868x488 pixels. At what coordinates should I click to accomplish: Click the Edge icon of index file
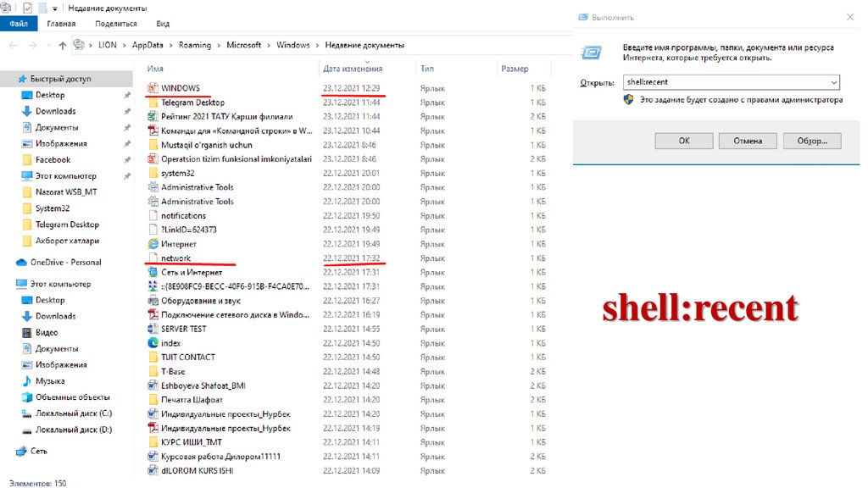(153, 343)
